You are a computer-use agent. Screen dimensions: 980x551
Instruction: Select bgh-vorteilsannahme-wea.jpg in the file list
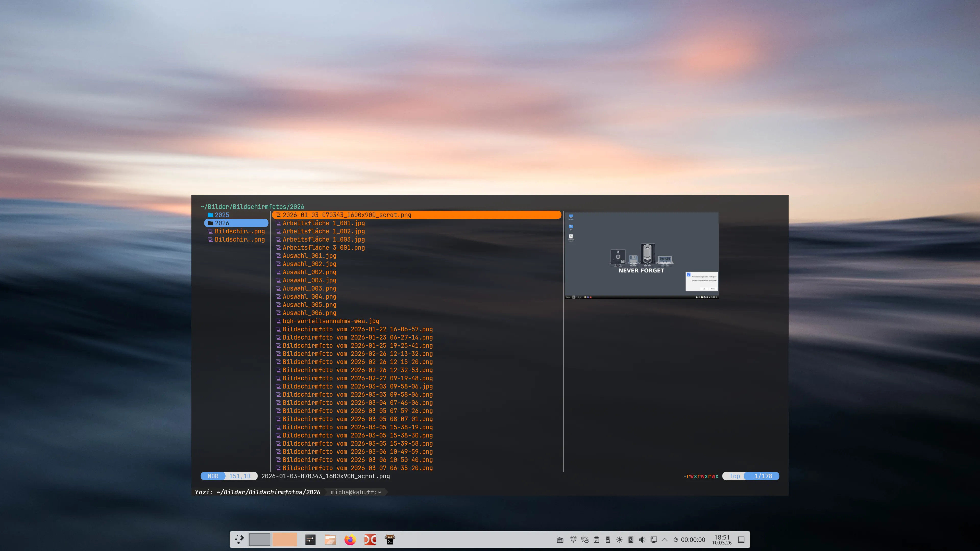[330, 321]
